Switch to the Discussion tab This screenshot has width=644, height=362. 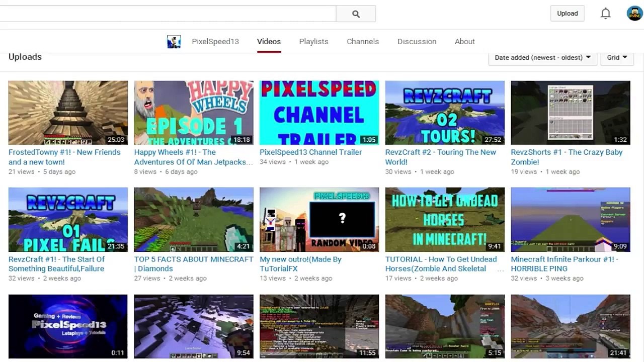pyautogui.click(x=417, y=42)
